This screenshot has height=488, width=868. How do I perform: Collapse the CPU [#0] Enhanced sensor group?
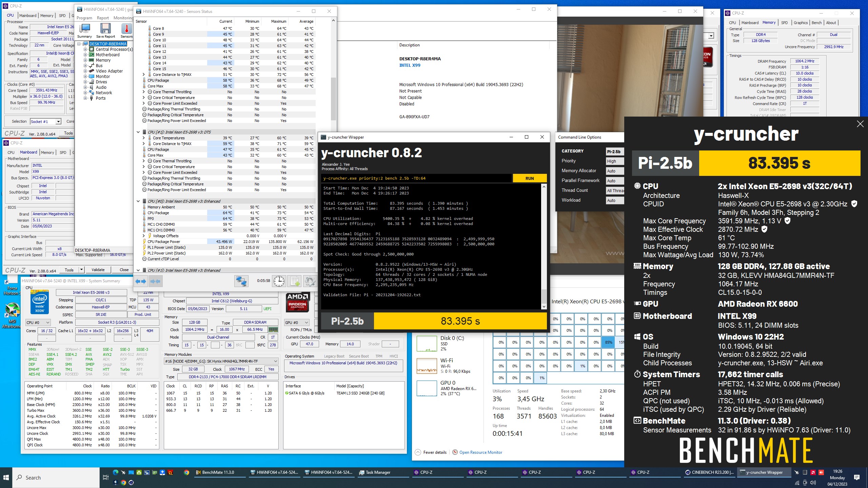[x=138, y=201]
